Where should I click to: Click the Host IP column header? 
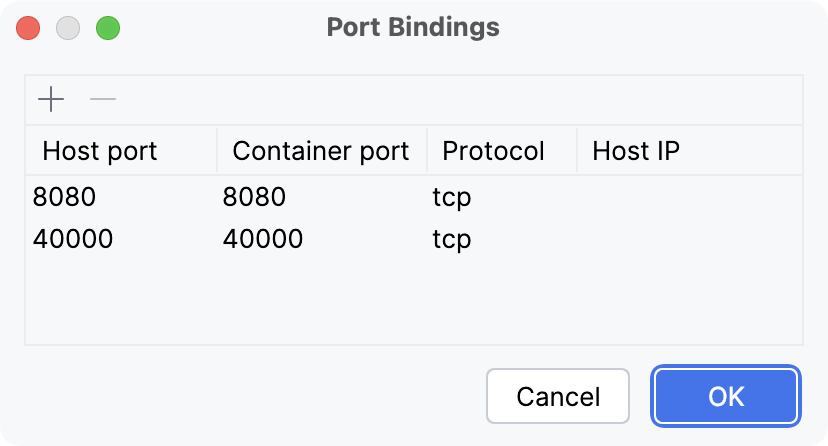pyautogui.click(x=636, y=151)
